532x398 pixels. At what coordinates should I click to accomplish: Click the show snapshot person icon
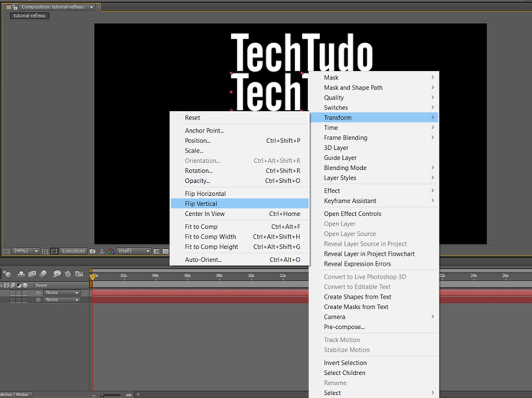(102, 251)
